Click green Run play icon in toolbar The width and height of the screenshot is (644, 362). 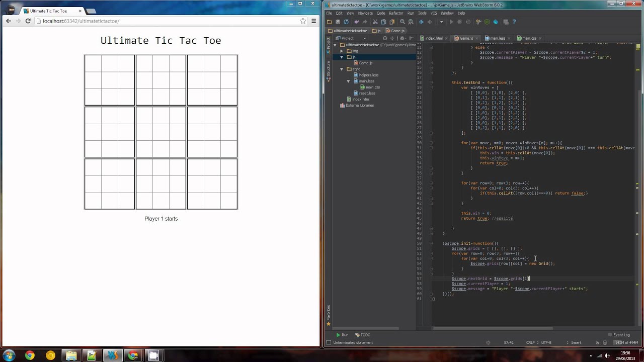(451, 22)
